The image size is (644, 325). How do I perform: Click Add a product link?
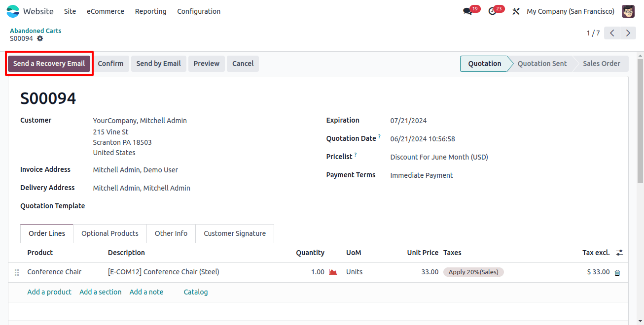point(49,292)
